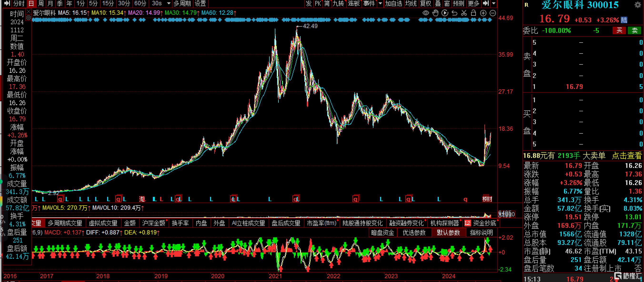644x282 pixels.
Task: Open the 更多 menu
Action: (473, 4)
